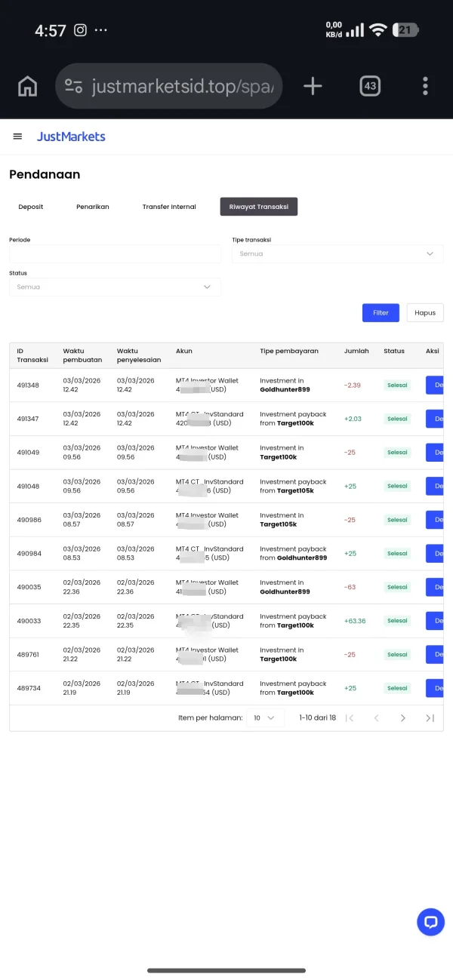Open the hamburger navigation menu
The width and height of the screenshot is (453, 980).
pos(17,137)
